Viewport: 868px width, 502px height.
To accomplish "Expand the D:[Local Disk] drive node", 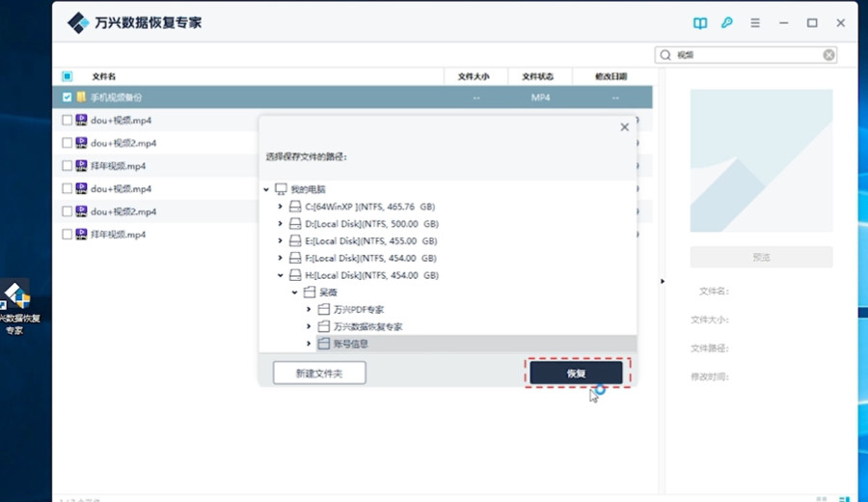I will click(x=280, y=224).
